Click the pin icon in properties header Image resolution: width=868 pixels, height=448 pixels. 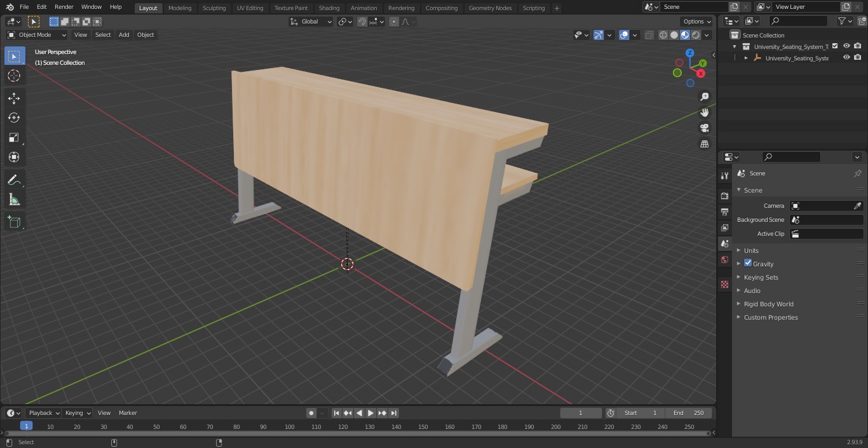click(x=857, y=173)
